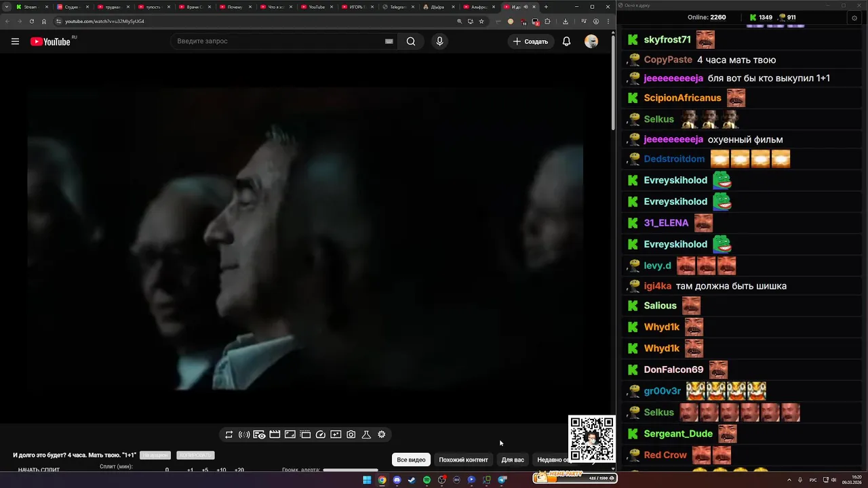
Task: Click username skyfrost71 in chat
Action: (667, 40)
